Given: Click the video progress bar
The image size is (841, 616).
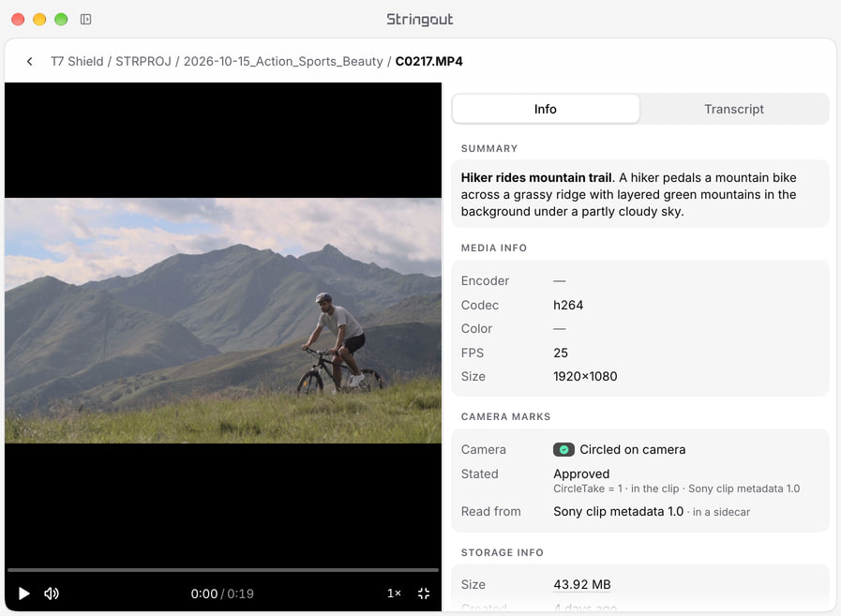Looking at the screenshot, I should coord(223,570).
